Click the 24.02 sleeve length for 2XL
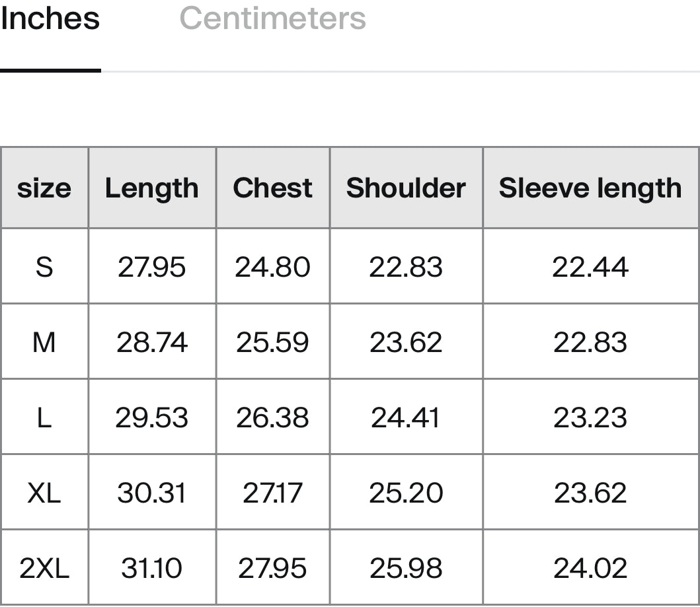700x607 pixels. [590, 569]
